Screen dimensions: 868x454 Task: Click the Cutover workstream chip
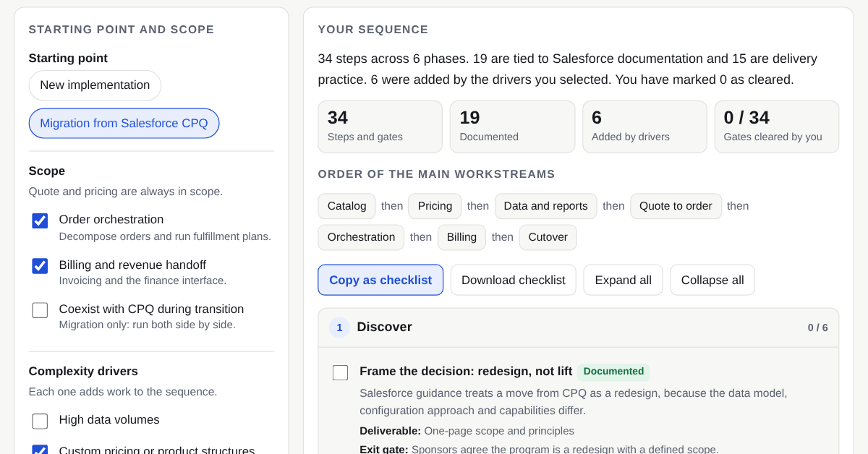(548, 237)
